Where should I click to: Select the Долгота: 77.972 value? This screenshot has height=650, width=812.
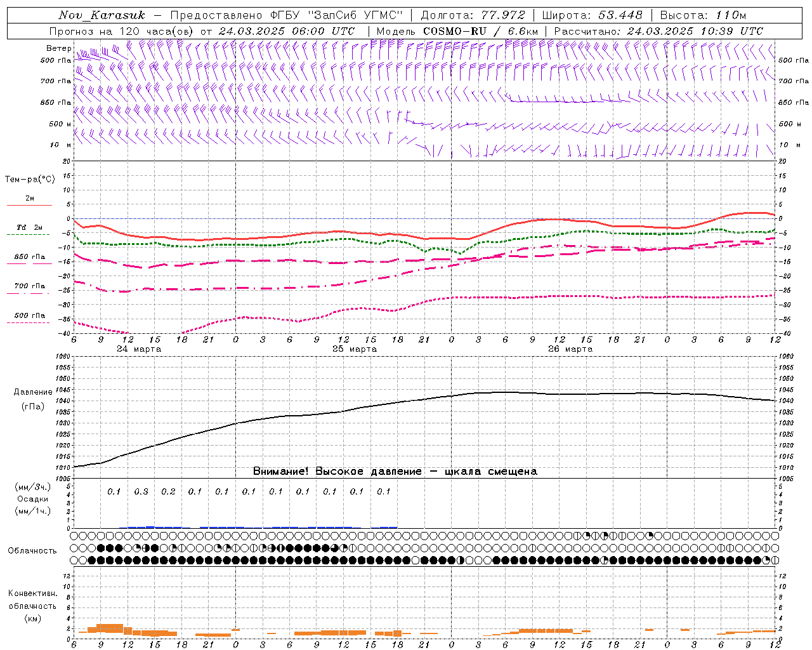[473, 15]
